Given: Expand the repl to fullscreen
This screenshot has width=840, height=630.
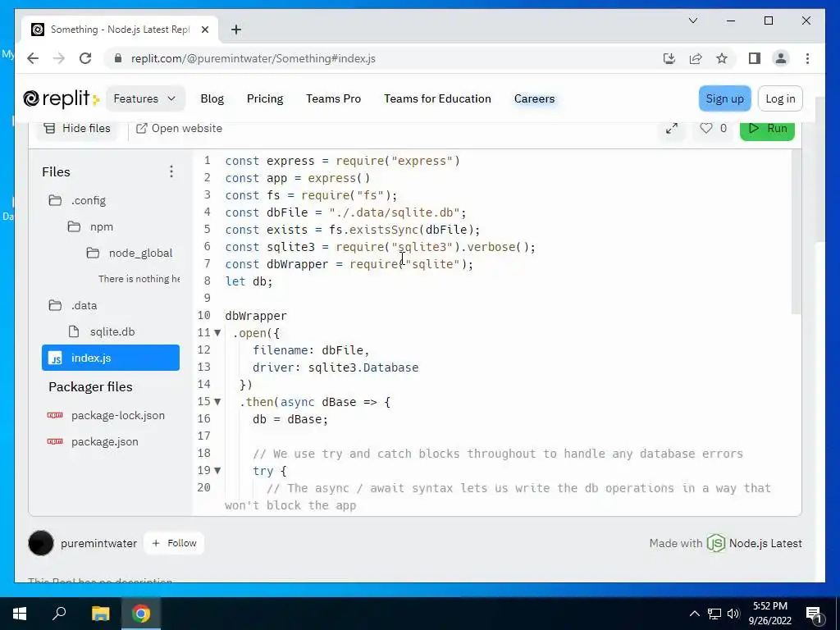Looking at the screenshot, I should pyautogui.click(x=671, y=129).
